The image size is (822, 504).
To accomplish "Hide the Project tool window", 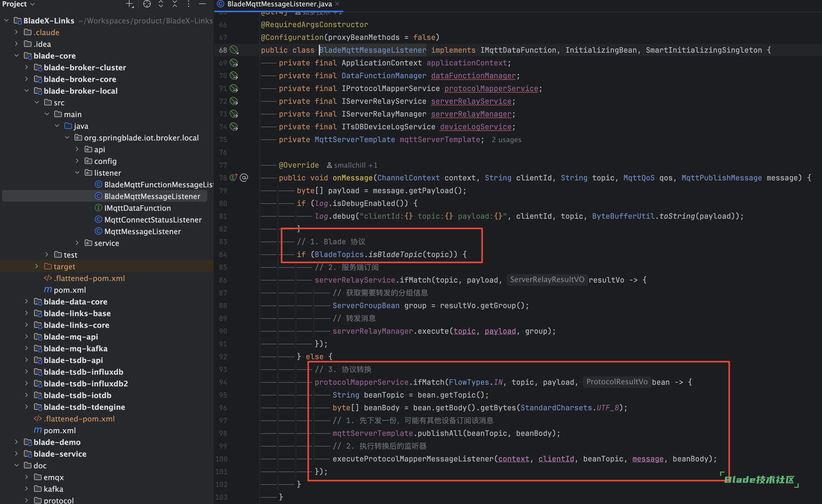I will (202, 4).
